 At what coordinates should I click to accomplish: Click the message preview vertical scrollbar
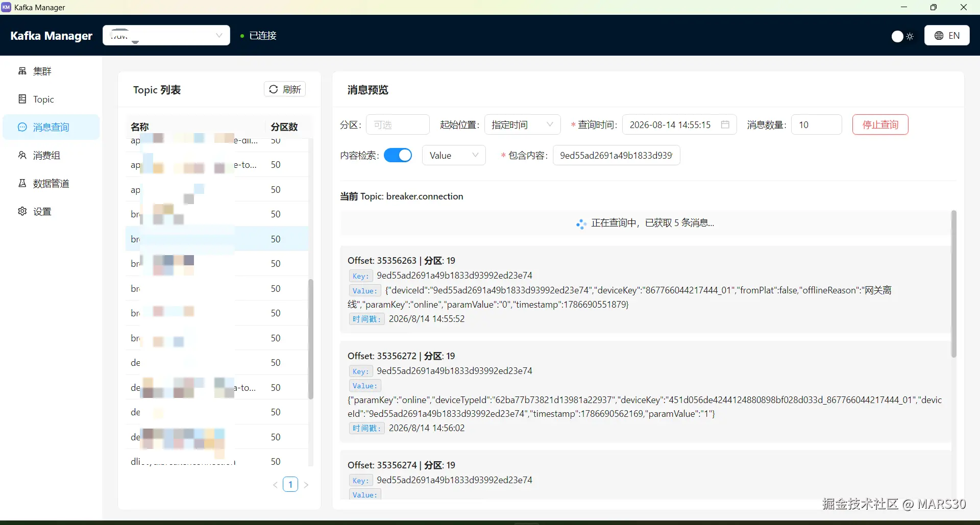[x=953, y=284]
